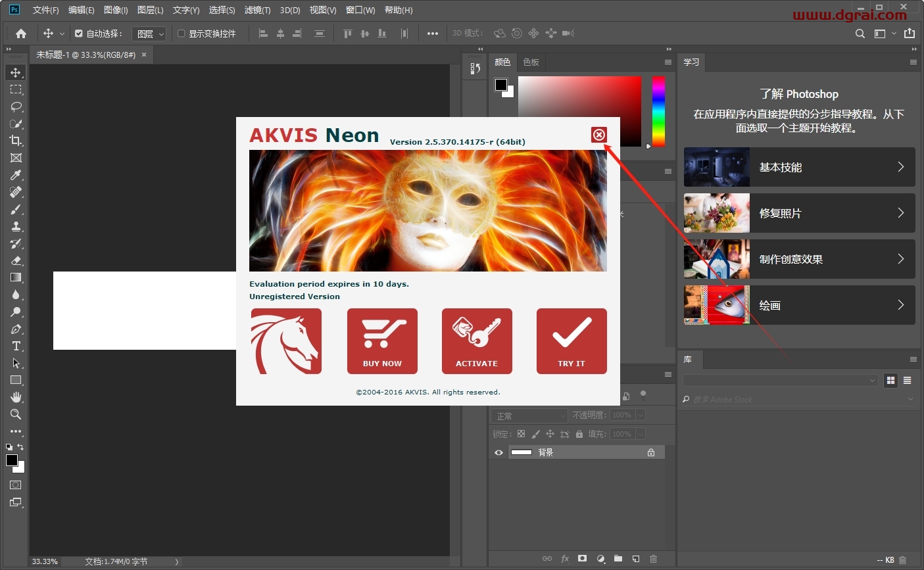This screenshot has width=924, height=570.
Task: Select the Eraser tool
Action: [16, 260]
